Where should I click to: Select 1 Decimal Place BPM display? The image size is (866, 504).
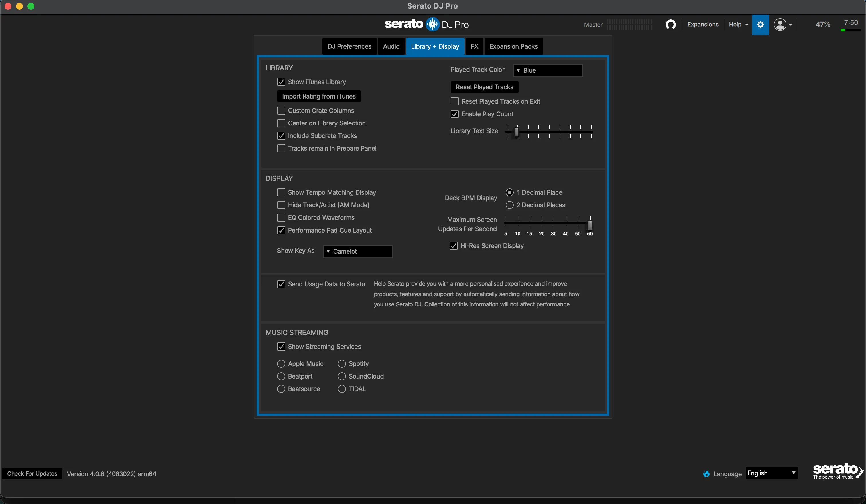[510, 192]
